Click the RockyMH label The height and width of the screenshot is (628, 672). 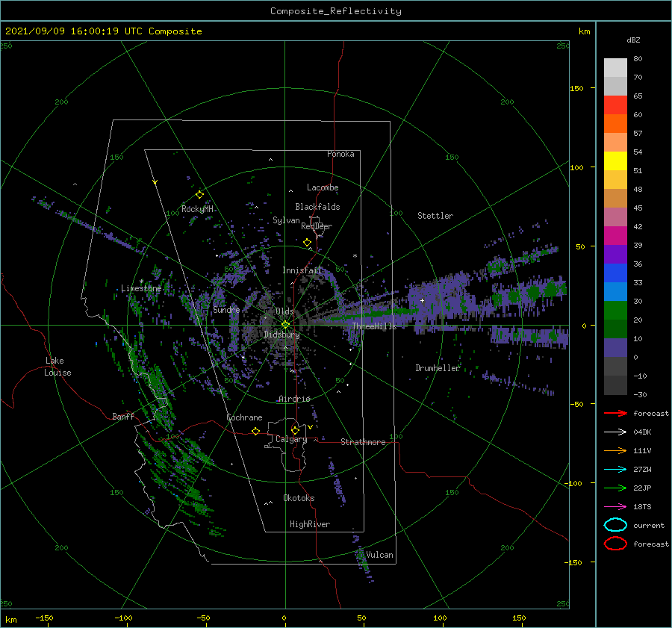[x=197, y=209]
